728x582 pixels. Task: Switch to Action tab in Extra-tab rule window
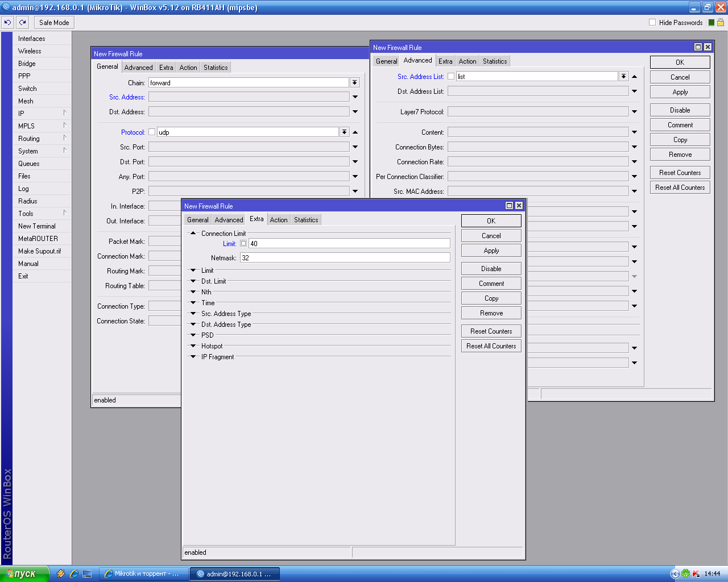[x=279, y=220]
